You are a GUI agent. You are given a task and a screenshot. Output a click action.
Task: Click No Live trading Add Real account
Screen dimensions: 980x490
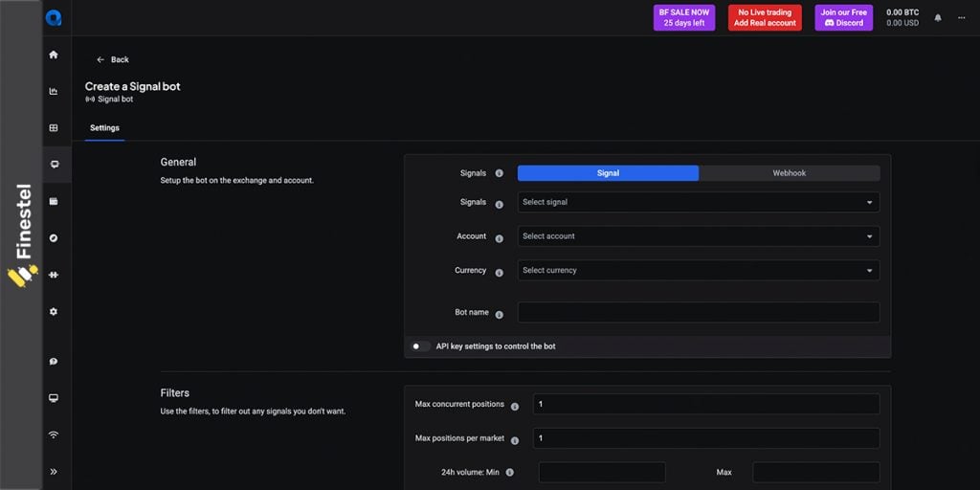[765, 17]
